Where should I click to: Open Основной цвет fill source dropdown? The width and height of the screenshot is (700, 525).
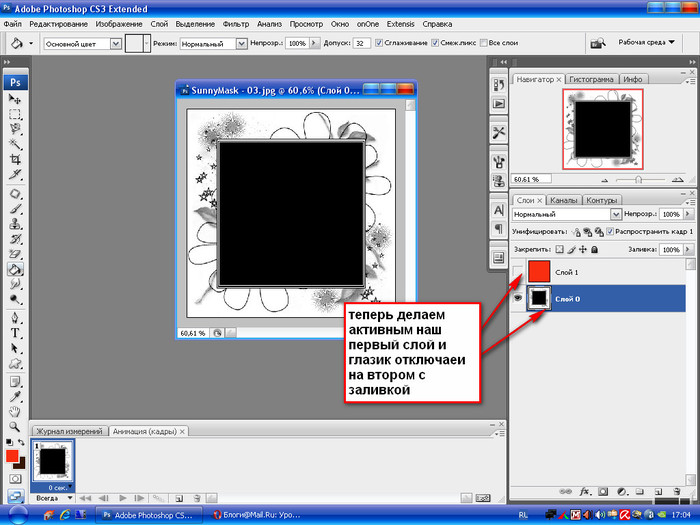point(116,44)
